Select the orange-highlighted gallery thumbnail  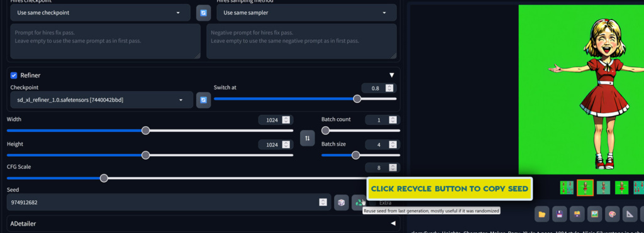click(586, 187)
